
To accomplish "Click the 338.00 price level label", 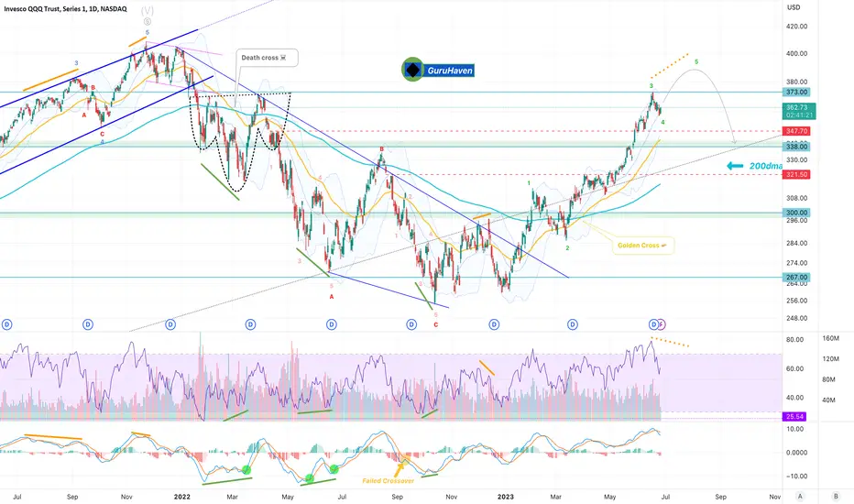I will pyautogui.click(x=797, y=147).
